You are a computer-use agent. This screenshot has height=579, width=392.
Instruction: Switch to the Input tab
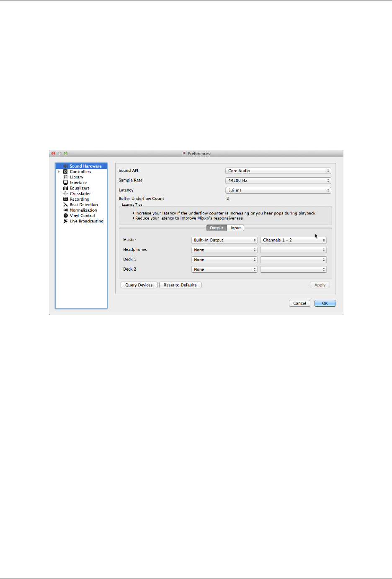click(236, 228)
